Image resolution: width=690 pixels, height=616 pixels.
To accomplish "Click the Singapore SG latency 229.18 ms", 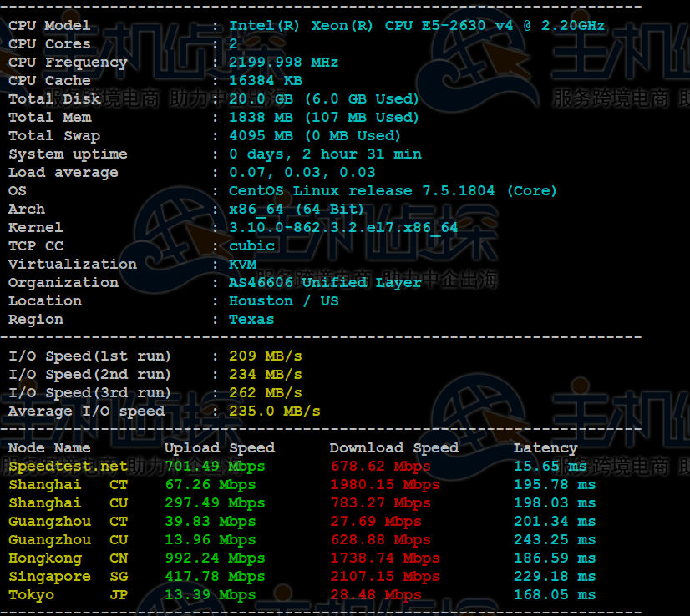I will coord(555,577).
